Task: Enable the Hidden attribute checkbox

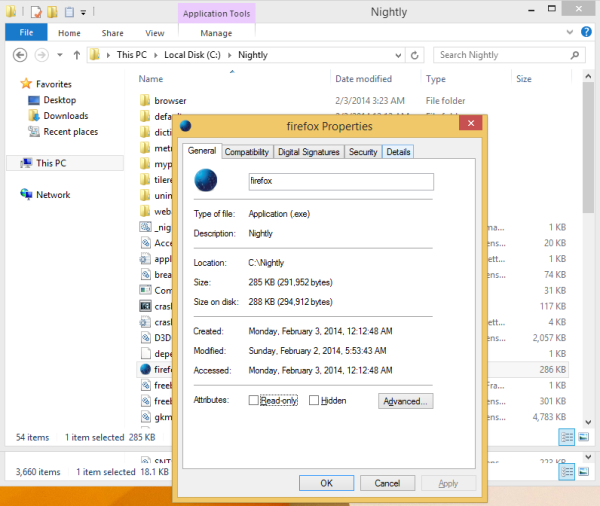Action: click(x=314, y=400)
